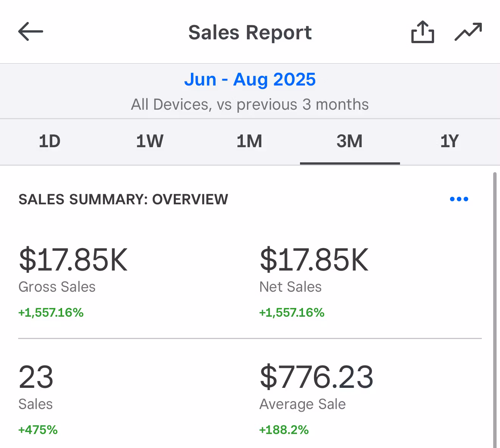
Task: Click the vertical scrollbar on the right
Action: [x=495, y=303]
